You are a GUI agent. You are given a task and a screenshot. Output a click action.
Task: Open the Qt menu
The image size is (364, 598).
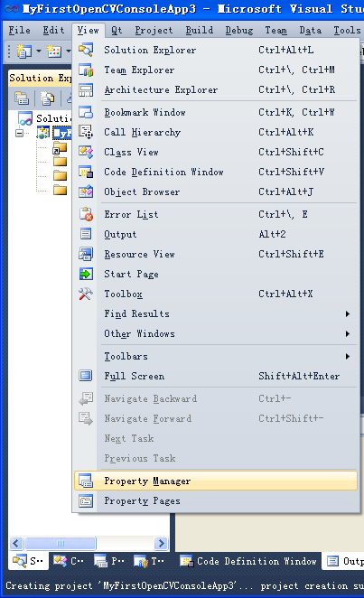coord(117,30)
